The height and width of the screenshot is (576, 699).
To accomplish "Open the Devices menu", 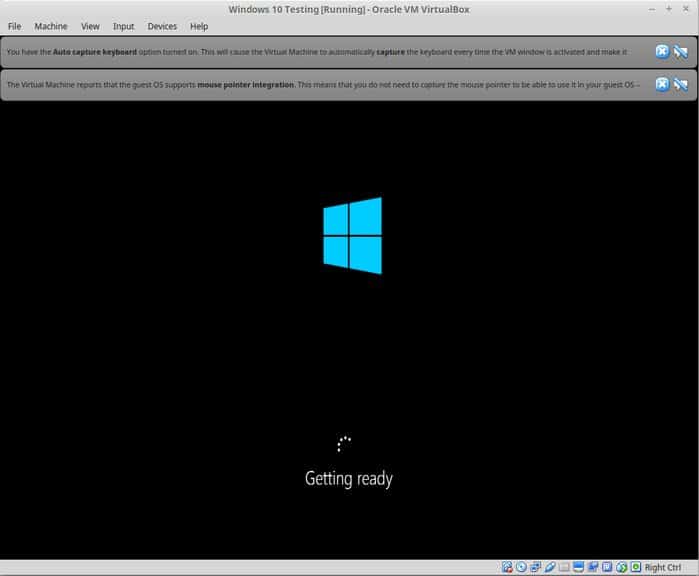I will [162, 26].
